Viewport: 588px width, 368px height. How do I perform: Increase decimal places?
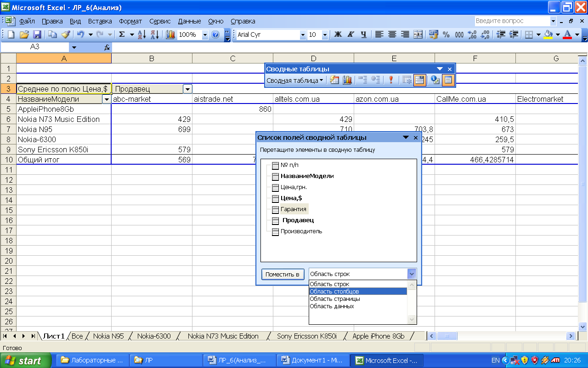[472, 34]
